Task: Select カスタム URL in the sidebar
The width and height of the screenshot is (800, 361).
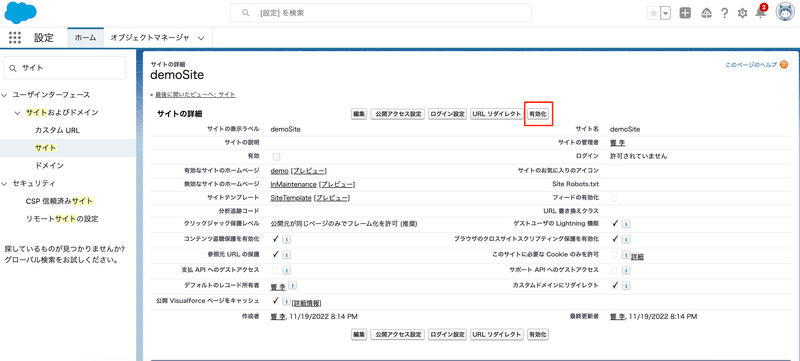Action: coord(57,130)
